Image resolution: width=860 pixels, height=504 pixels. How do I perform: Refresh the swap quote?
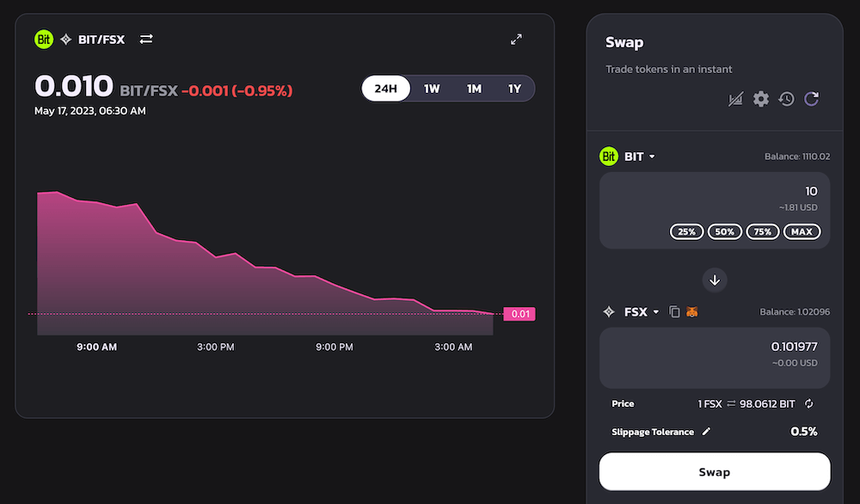click(810, 99)
